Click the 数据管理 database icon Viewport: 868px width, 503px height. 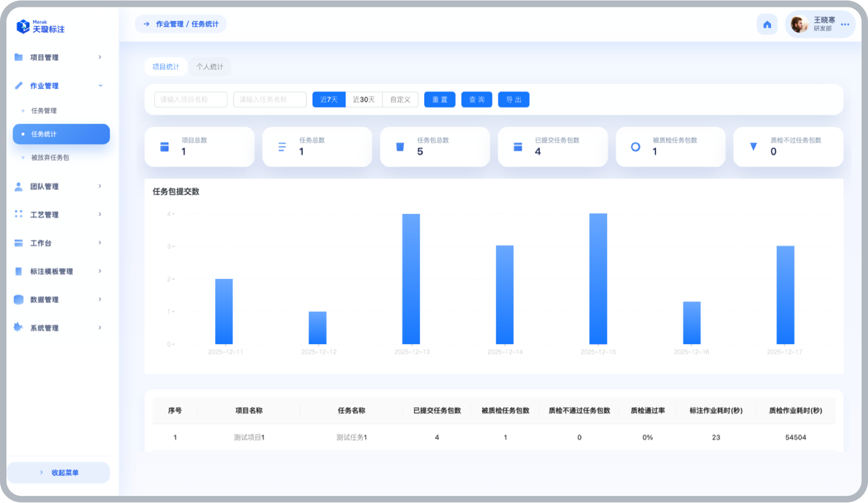(19, 300)
